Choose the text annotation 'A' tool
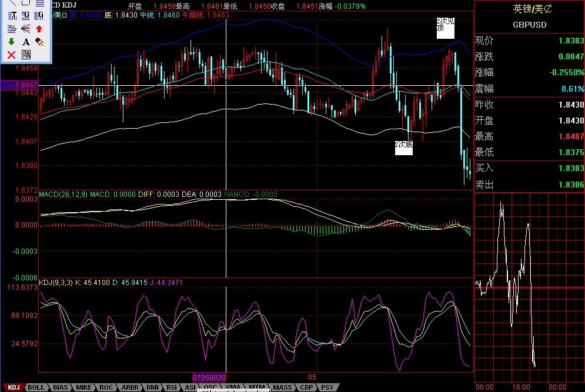The height and width of the screenshot is (392, 585). [x=26, y=42]
